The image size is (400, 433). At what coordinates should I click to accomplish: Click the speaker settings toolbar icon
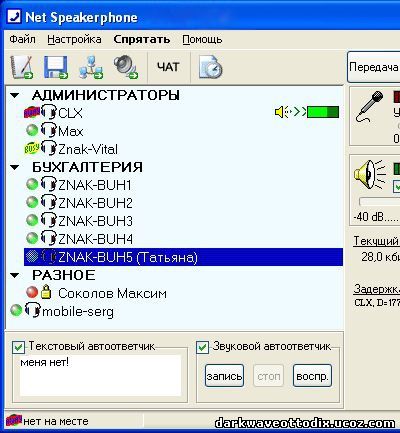pyautogui.click(x=126, y=67)
